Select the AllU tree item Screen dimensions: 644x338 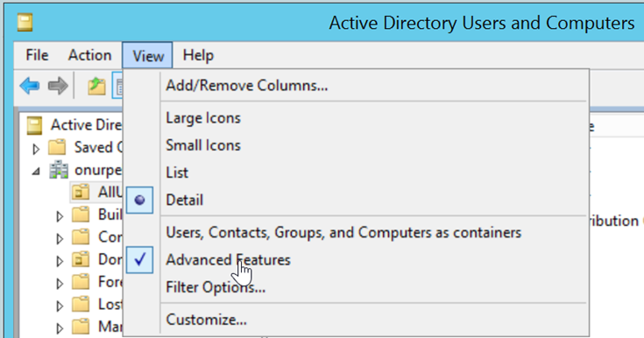(96, 192)
